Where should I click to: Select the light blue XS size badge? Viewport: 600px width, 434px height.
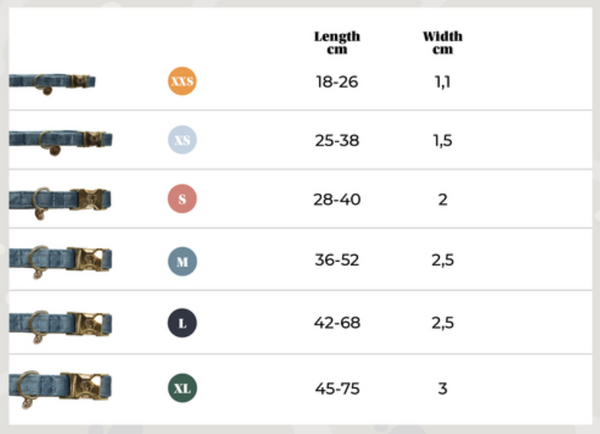pos(181,141)
